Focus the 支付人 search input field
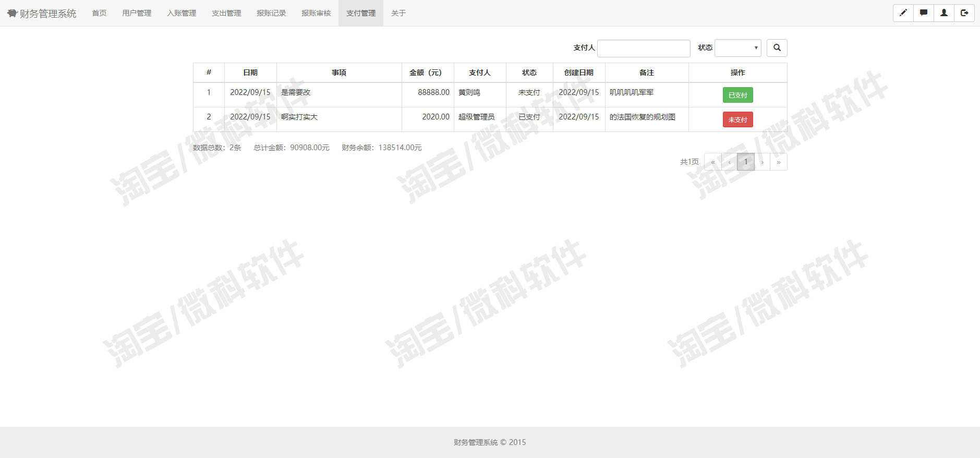This screenshot has width=980, height=458. (x=644, y=48)
